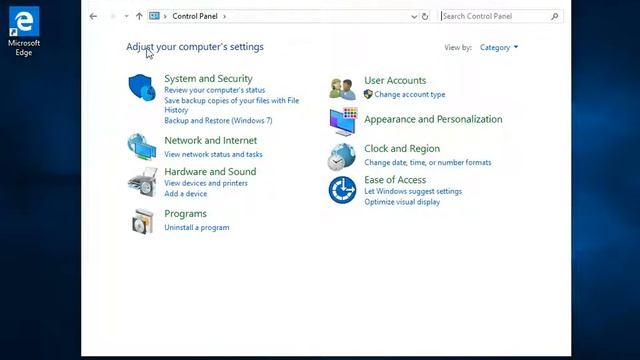The height and width of the screenshot is (360, 640).
Task: Open System and Security shield icon
Action: (x=142, y=87)
